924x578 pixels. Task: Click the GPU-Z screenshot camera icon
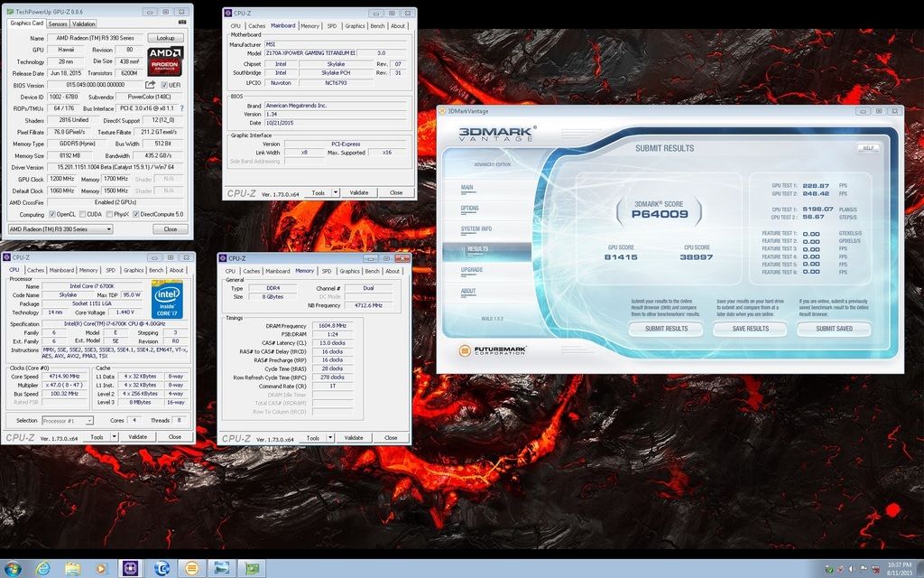(182, 23)
